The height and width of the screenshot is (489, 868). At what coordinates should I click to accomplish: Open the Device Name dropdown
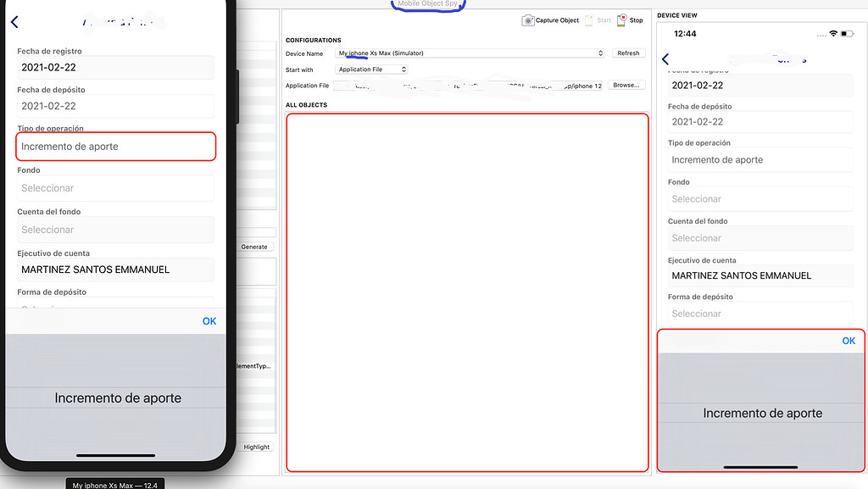click(470, 53)
